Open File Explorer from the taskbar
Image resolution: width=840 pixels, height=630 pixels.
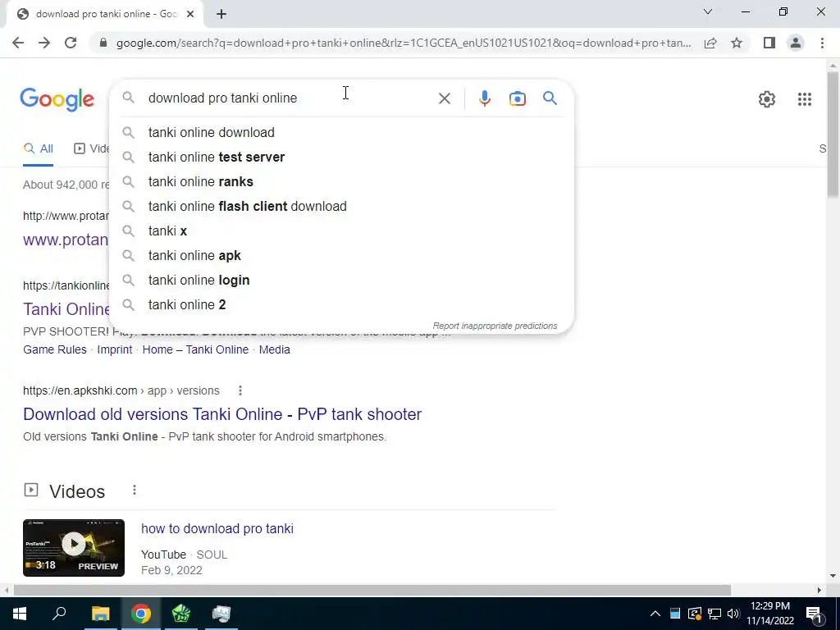[100, 614]
